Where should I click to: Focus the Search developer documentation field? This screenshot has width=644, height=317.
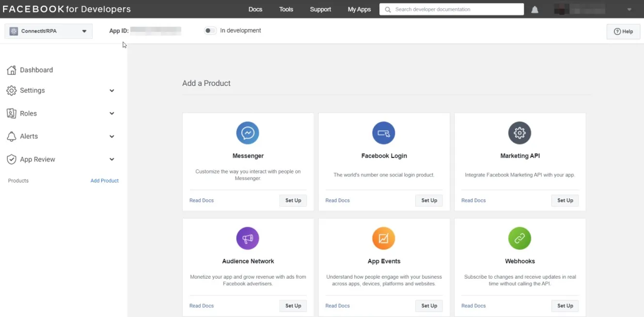(x=456, y=9)
